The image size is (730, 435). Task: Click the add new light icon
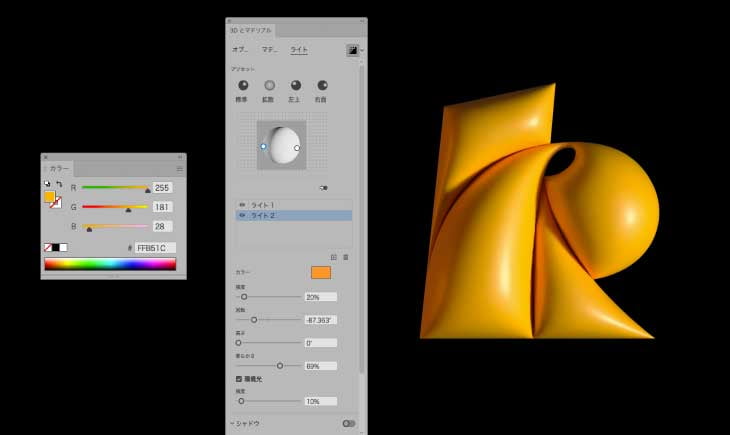click(x=334, y=257)
